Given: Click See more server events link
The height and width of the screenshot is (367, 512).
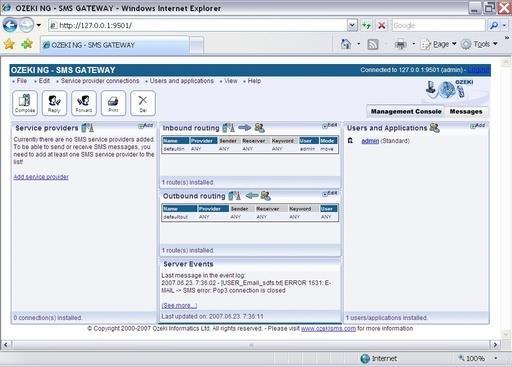Looking at the screenshot, I should (x=179, y=305).
